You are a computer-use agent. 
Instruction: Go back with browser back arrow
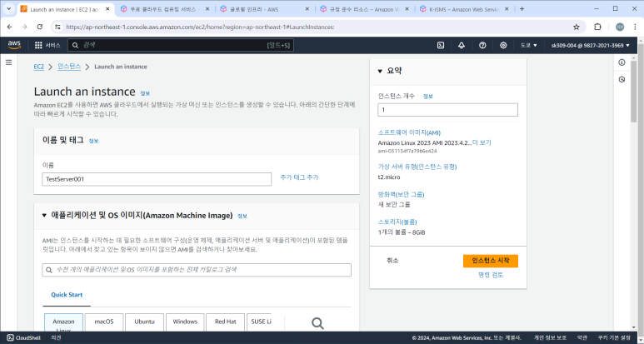click(10, 27)
